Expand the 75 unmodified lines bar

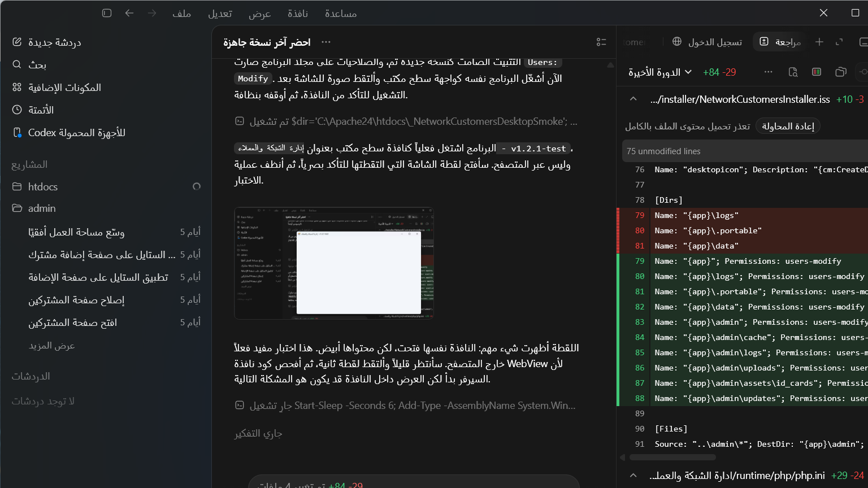[x=745, y=151]
